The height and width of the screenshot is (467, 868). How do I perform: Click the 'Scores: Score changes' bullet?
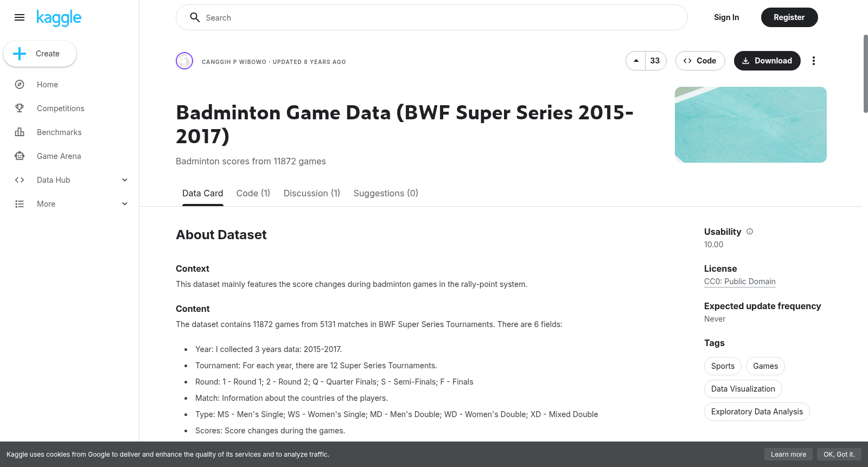point(270,431)
